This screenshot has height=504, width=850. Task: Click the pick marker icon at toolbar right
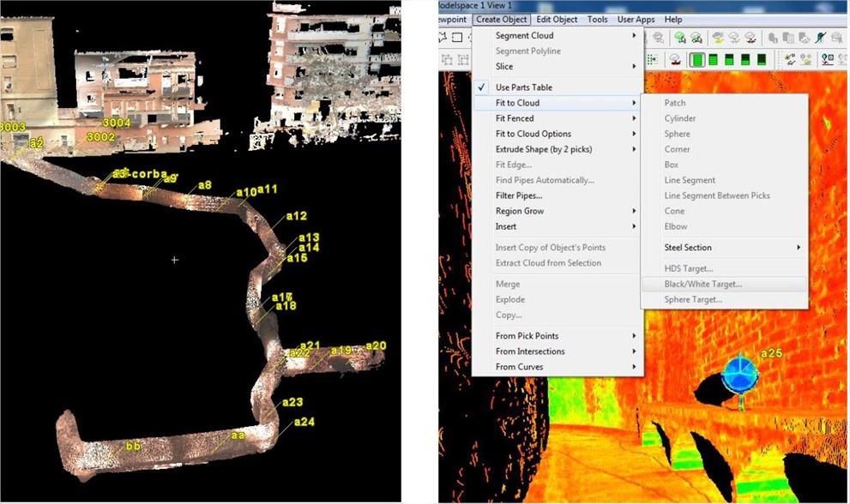click(x=827, y=58)
